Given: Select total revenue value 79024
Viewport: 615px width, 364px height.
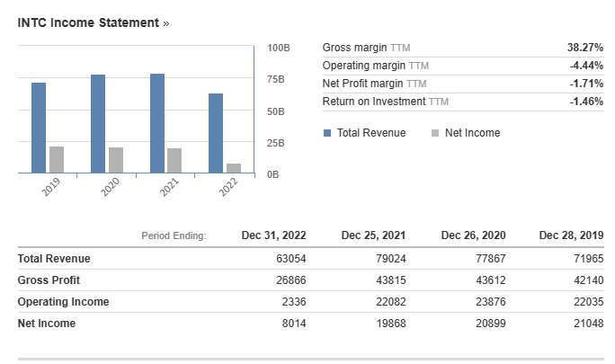Looking at the screenshot, I should click(x=390, y=259).
